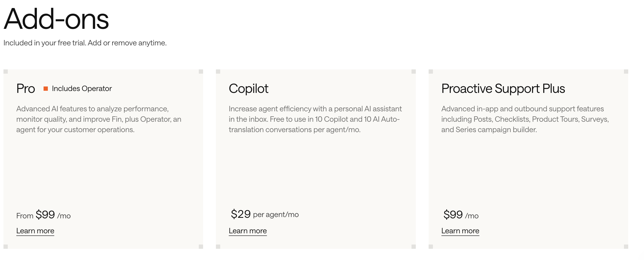The image size is (644, 260).
Task: Click the free trial subtitle text
Action: coord(85,43)
